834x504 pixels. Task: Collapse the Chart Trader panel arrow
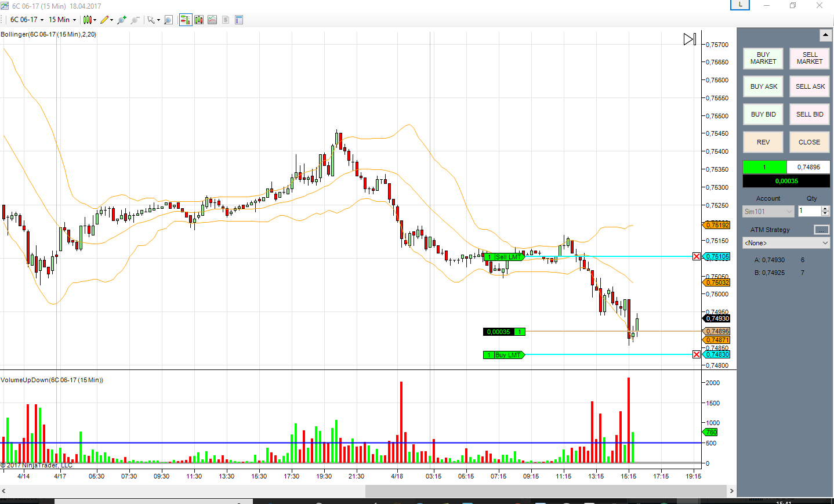tap(826, 35)
